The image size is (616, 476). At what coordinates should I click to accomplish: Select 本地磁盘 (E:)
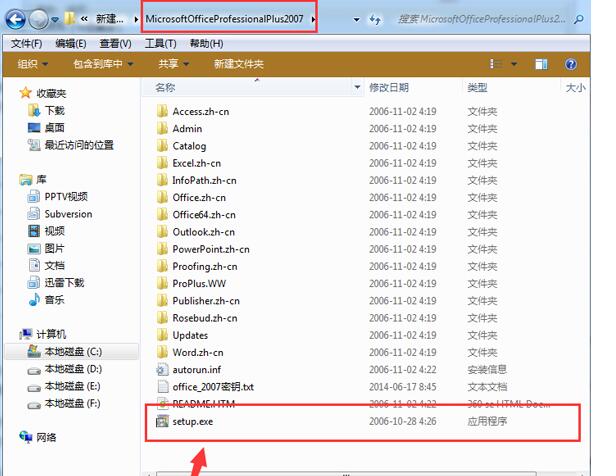[x=73, y=386]
